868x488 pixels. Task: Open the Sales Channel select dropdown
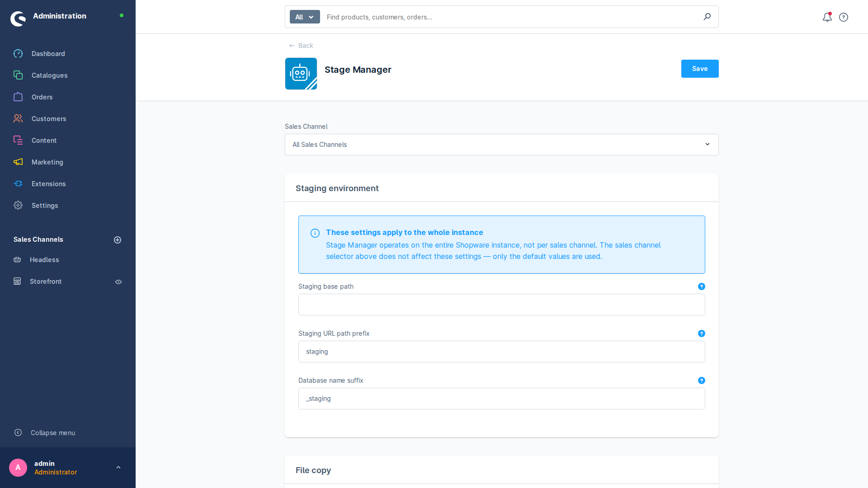(x=502, y=145)
